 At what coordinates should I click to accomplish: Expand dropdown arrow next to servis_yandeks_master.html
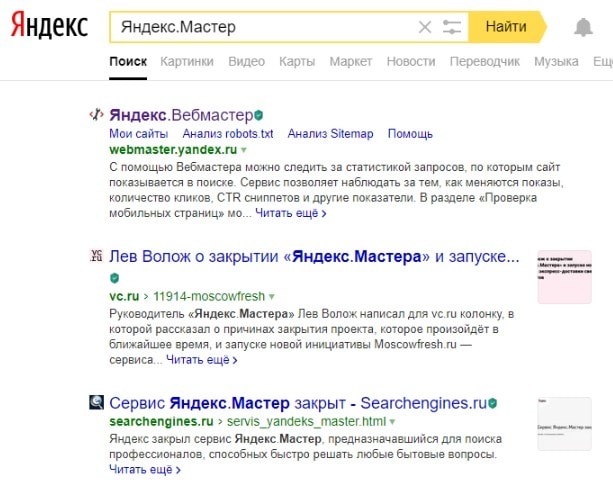click(393, 422)
